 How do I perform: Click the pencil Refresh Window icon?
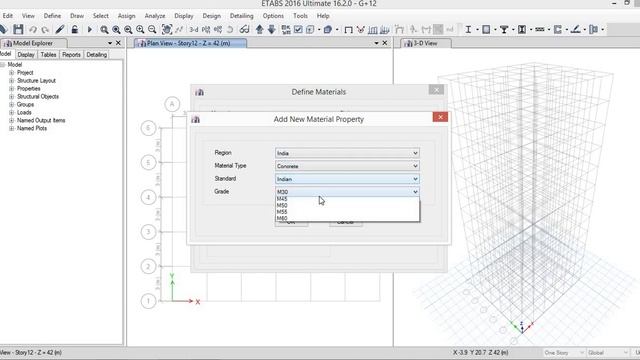click(60, 29)
